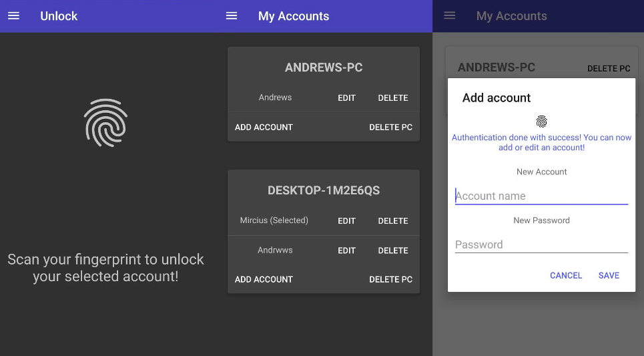Edit the Mircius (Selected) account

[346, 221]
